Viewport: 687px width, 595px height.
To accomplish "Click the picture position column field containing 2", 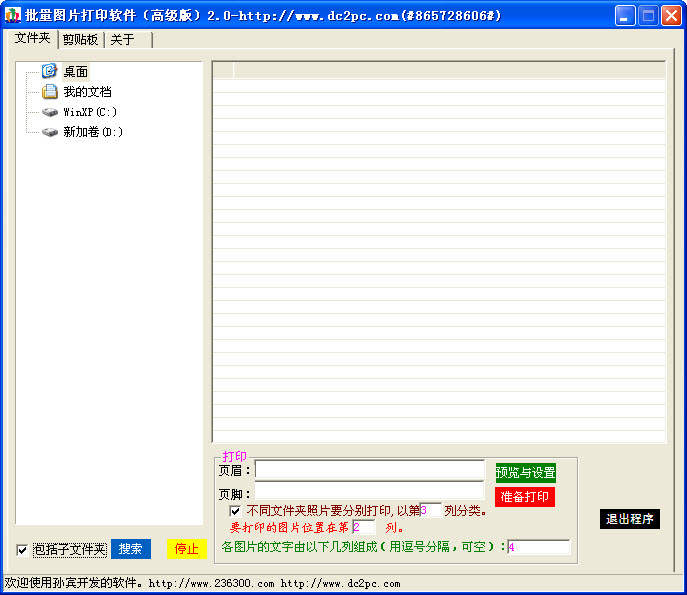I will (363, 527).
